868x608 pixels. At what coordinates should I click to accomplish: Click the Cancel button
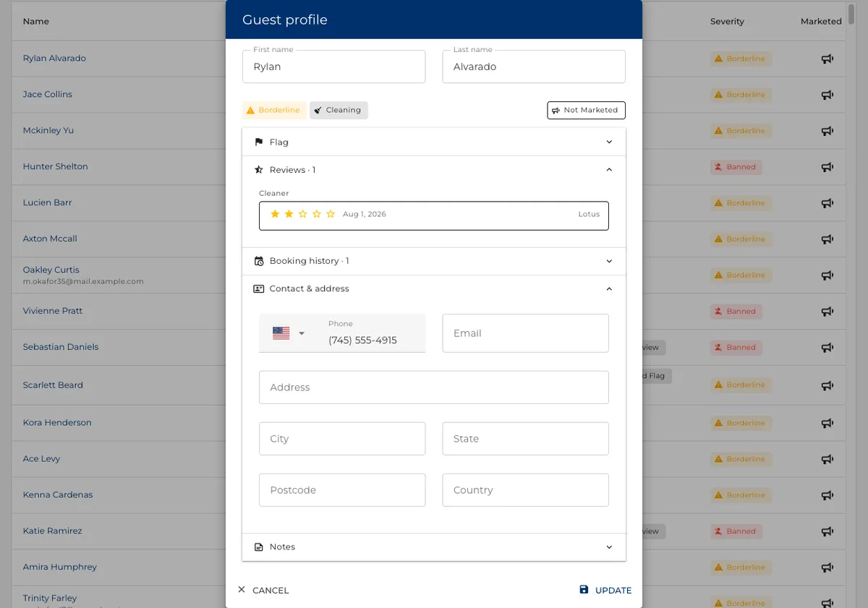tap(263, 590)
